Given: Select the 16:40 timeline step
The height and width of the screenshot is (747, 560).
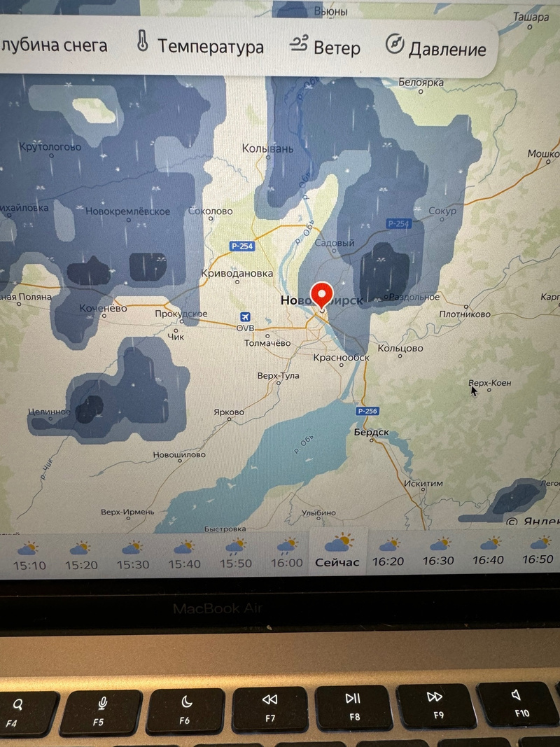Looking at the screenshot, I should coord(488,551).
